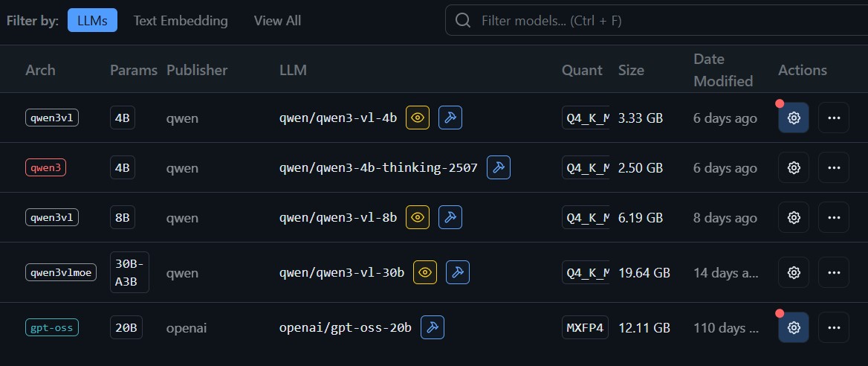Open settings gear for qwen3-vl-4b
This screenshot has height=366, width=868.
click(794, 118)
